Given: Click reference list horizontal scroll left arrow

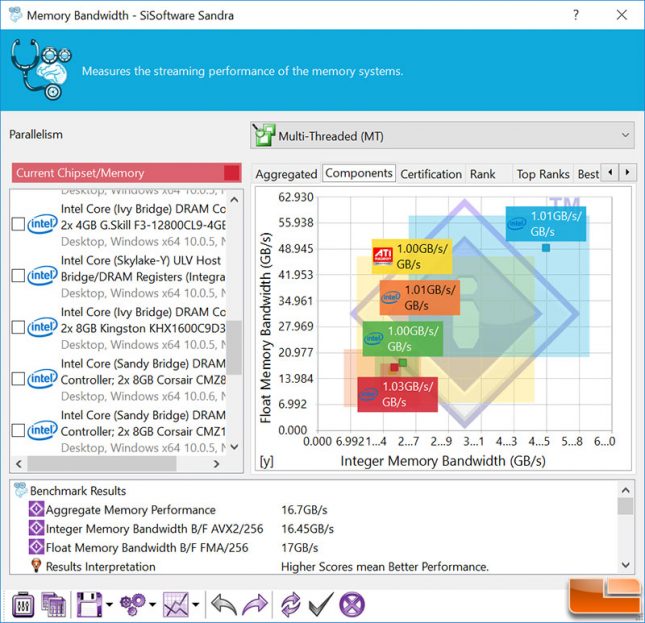Looking at the screenshot, I should click(19, 464).
